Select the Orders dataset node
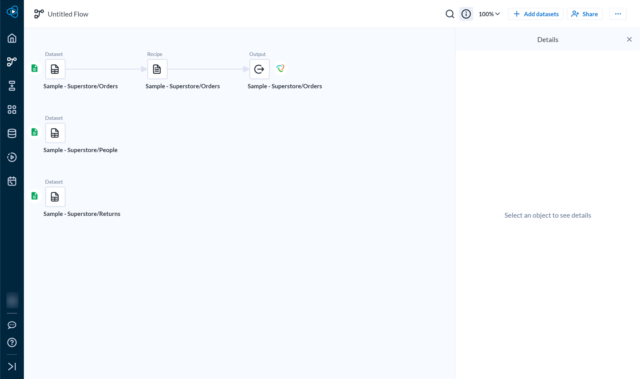Image resolution: width=640 pixels, height=379 pixels. [55, 69]
